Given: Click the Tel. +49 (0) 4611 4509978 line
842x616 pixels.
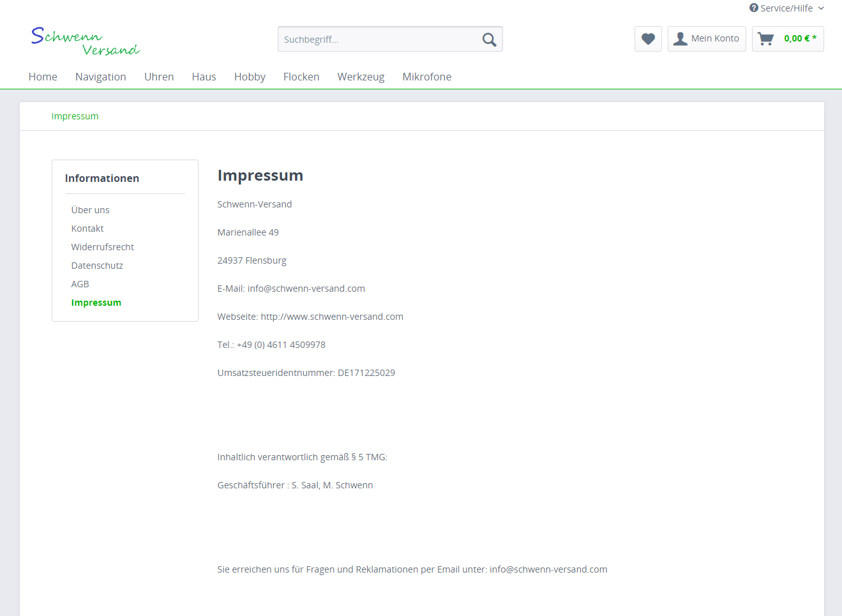Looking at the screenshot, I should [271, 345].
